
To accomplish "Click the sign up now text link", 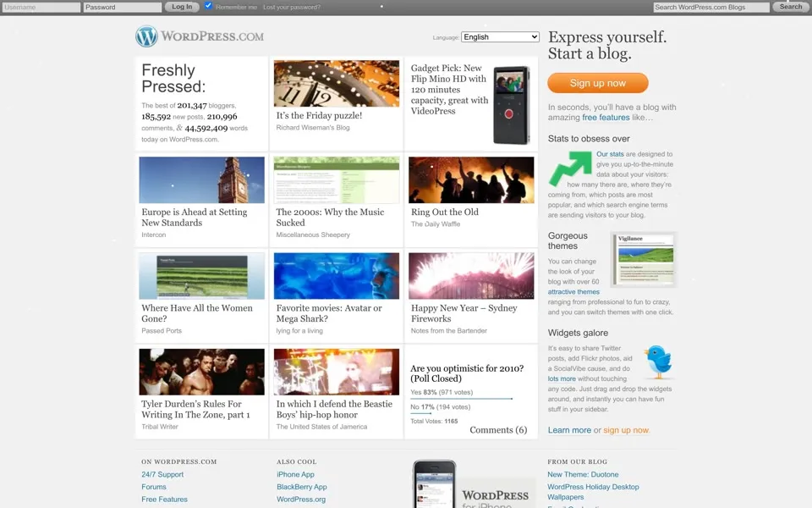I will [626, 430].
